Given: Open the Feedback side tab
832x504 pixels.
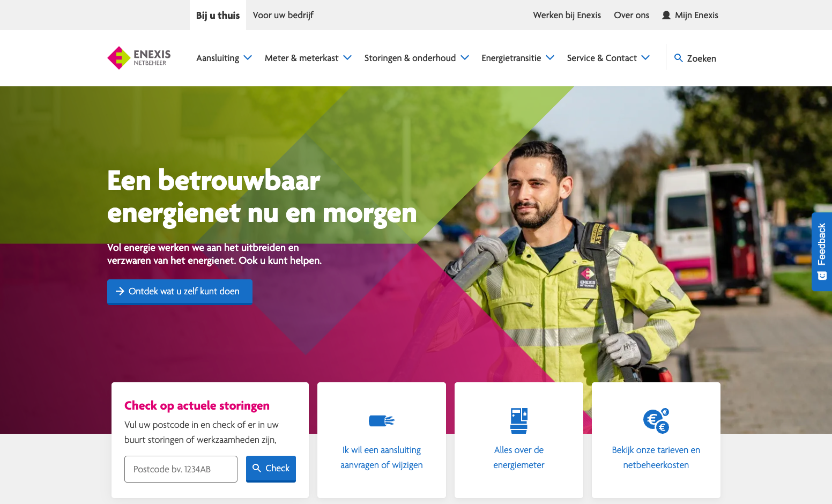Looking at the screenshot, I should coord(822,252).
